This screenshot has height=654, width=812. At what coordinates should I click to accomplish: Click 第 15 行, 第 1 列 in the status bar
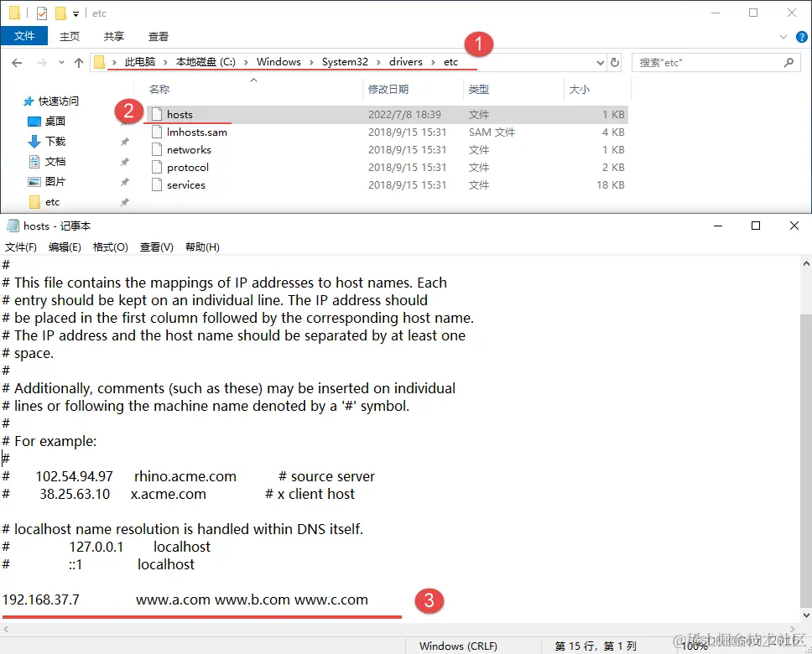tap(596, 646)
